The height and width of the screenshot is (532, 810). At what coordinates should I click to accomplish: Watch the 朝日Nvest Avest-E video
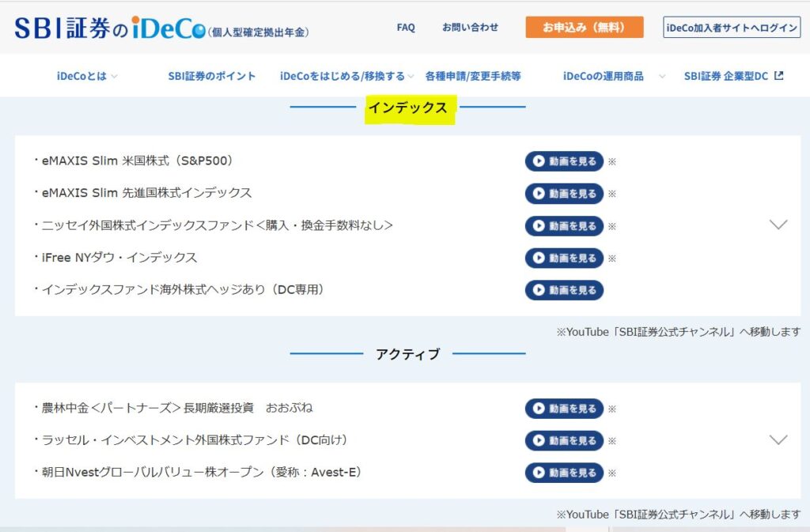click(564, 473)
